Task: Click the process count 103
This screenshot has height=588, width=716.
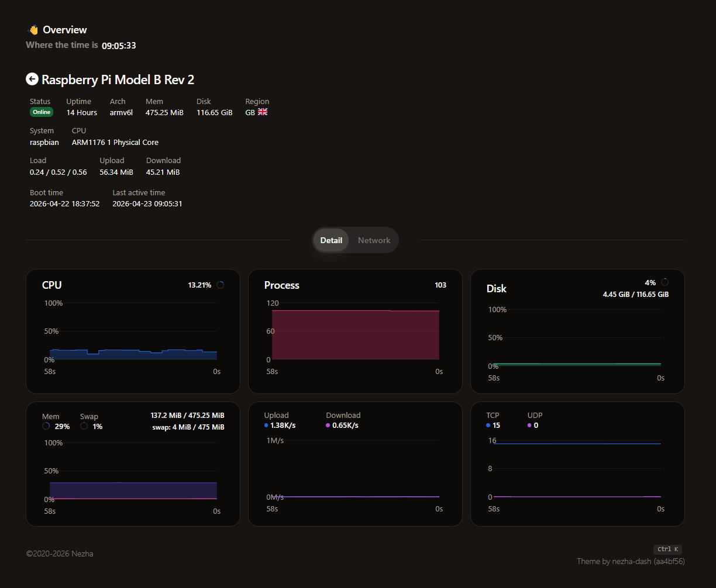Action: [440, 285]
